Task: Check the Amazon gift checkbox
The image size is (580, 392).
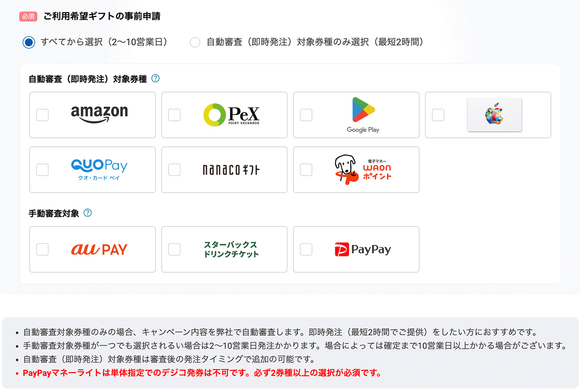Action: click(42, 115)
